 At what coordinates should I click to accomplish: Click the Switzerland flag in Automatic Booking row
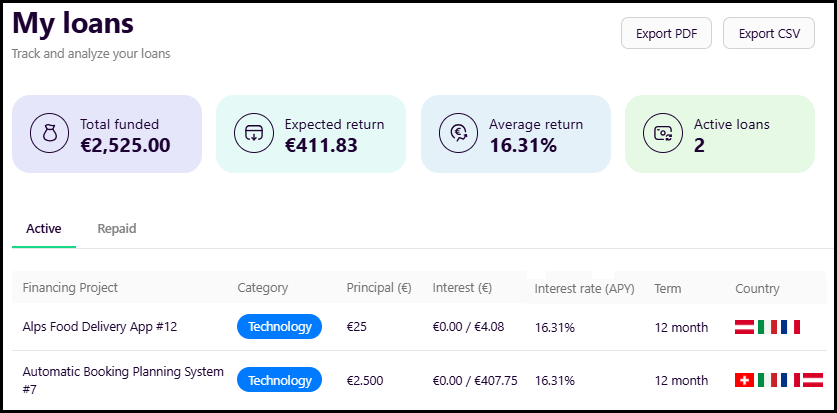[744, 380]
